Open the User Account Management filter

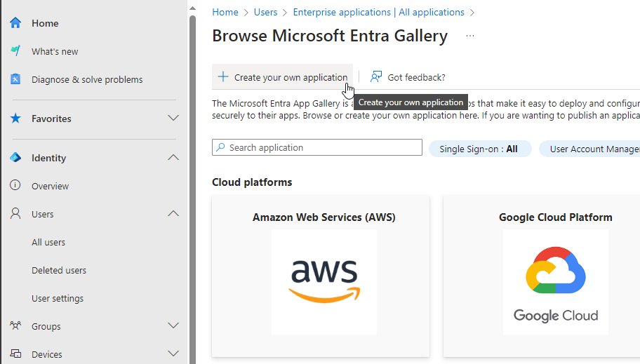point(589,149)
